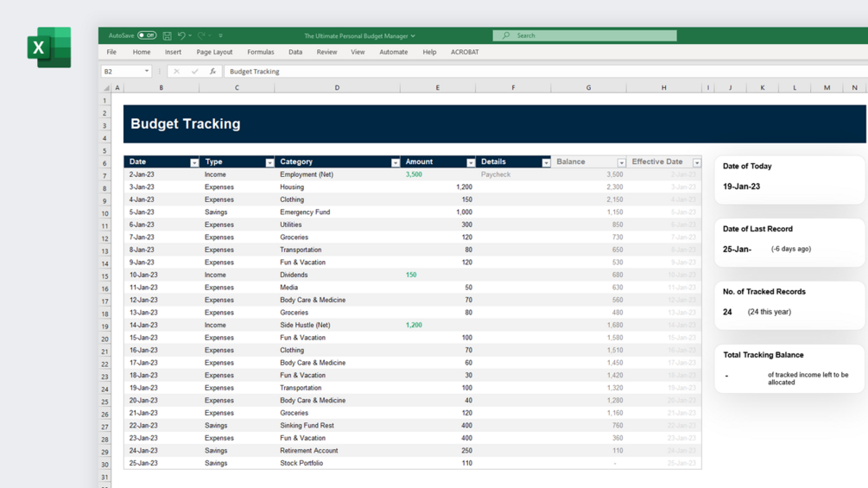
Task: Click the Search box in the title bar
Action: 585,35
